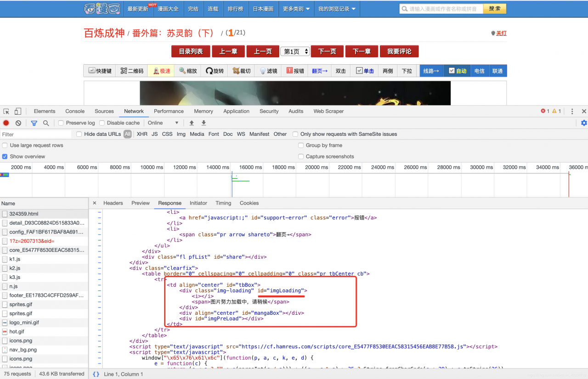The image size is (588, 379).
Task: Uncheck Show overview checkbox
Action: [x=5, y=156]
